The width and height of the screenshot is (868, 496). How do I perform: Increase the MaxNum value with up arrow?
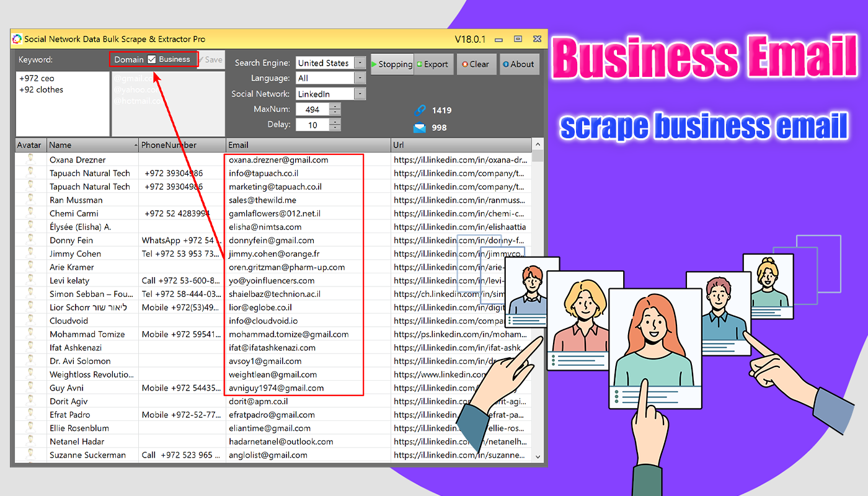click(x=335, y=106)
